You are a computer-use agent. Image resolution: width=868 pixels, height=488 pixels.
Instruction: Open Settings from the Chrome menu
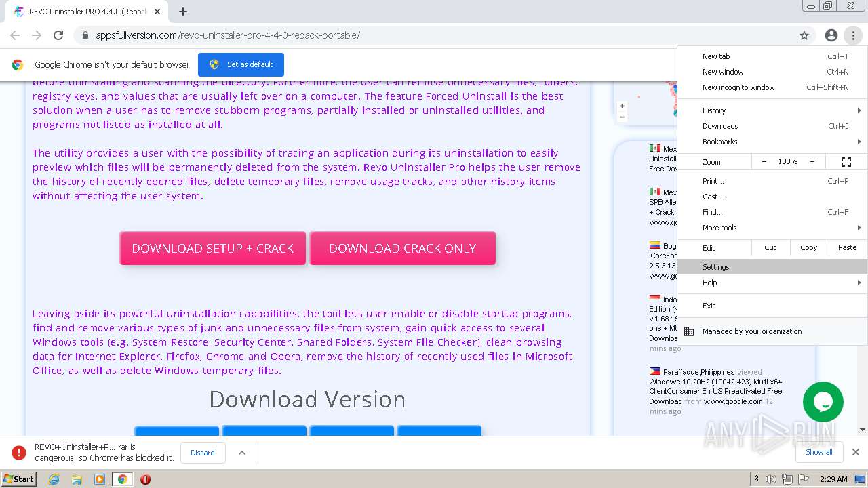point(772,267)
